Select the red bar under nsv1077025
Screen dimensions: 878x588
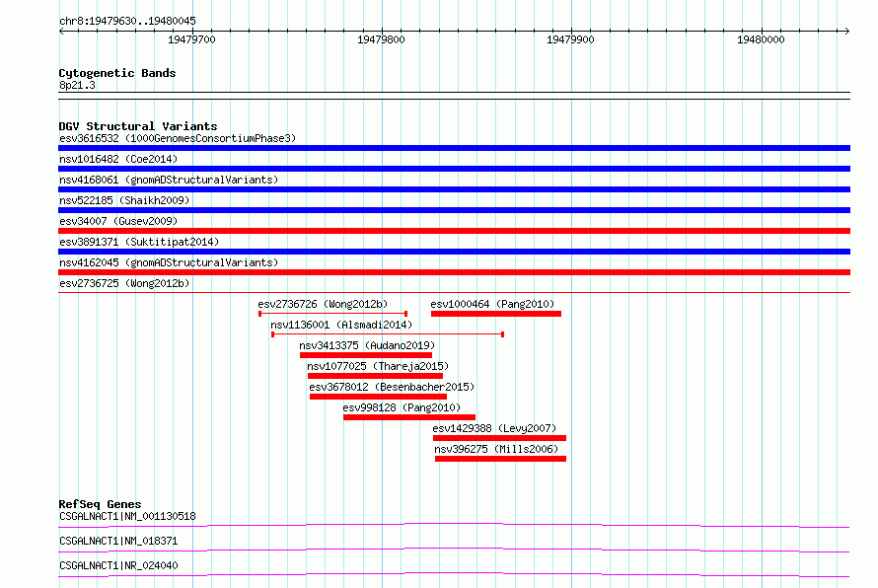[x=375, y=376]
